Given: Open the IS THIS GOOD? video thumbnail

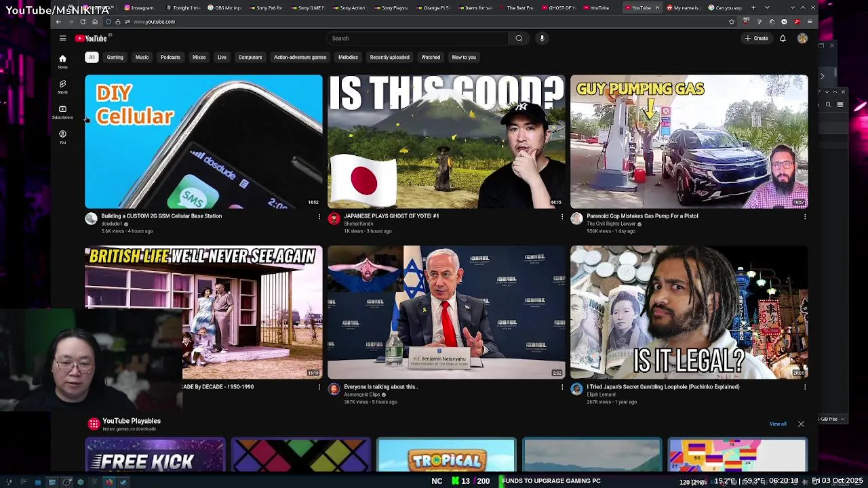Looking at the screenshot, I should coord(446,142).
